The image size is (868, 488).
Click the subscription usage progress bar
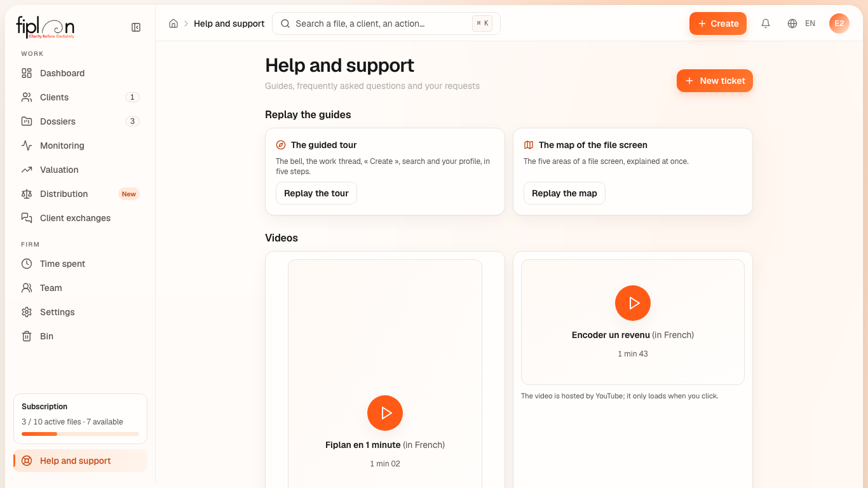(80, 434)
